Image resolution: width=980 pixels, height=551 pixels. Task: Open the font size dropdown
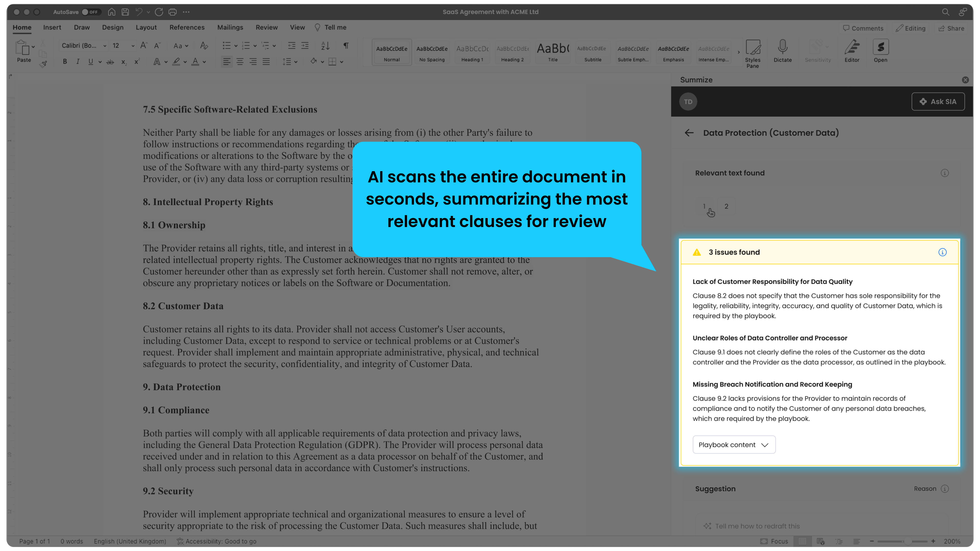(133, 46)
